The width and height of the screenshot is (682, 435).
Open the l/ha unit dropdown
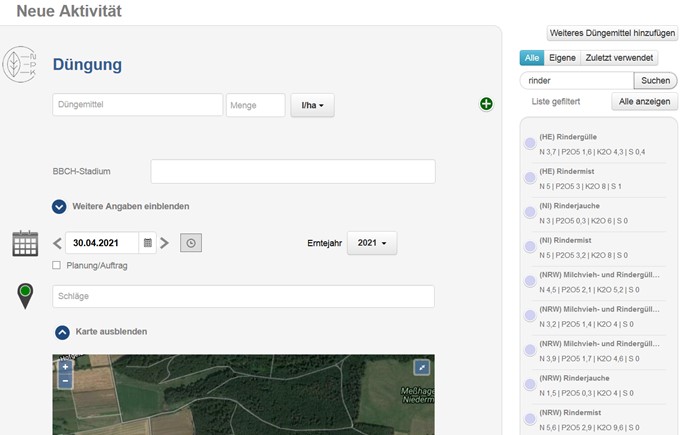point(312,105)
